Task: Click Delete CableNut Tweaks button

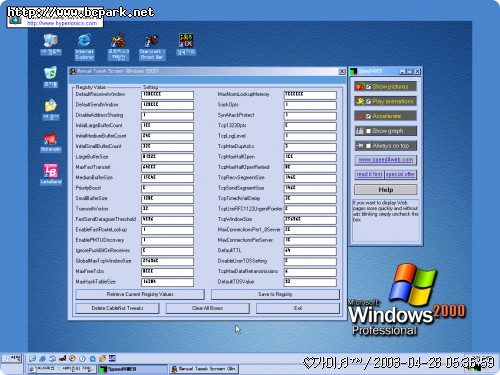Action: (x=117, y=308)
